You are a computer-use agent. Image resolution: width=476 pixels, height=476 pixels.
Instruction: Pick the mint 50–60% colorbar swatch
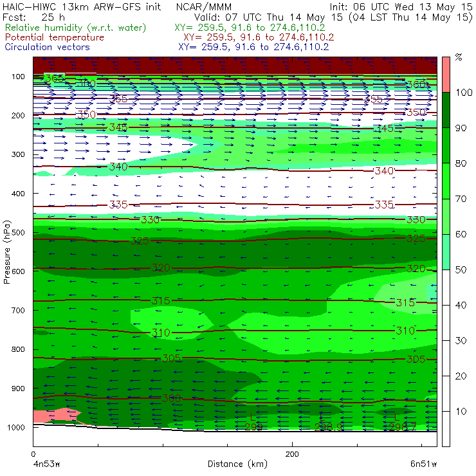(x=446, y=252)
